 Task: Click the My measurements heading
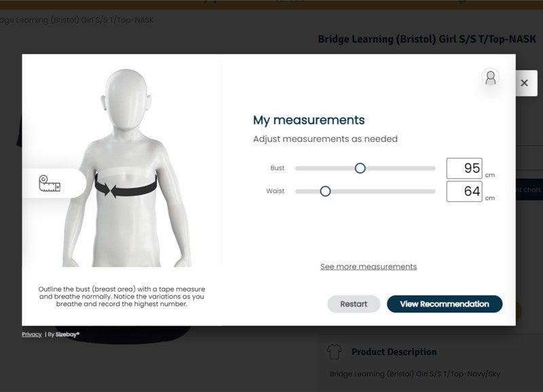click(309, 120)
